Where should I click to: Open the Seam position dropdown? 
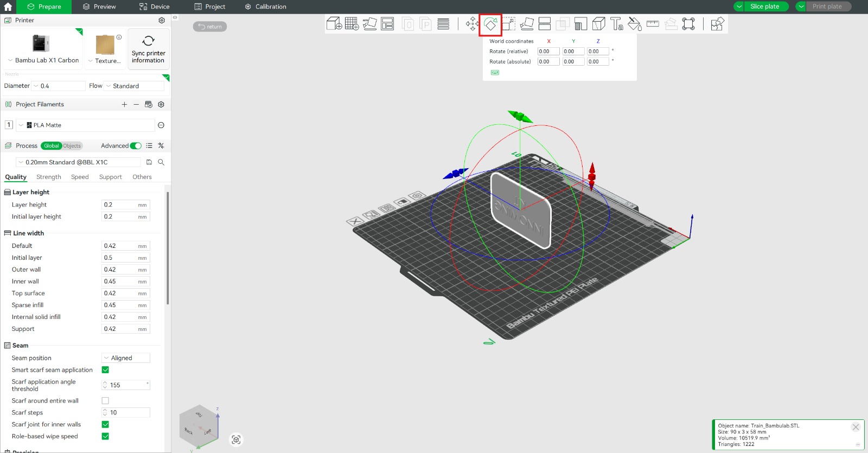click(x=126, y=358)
